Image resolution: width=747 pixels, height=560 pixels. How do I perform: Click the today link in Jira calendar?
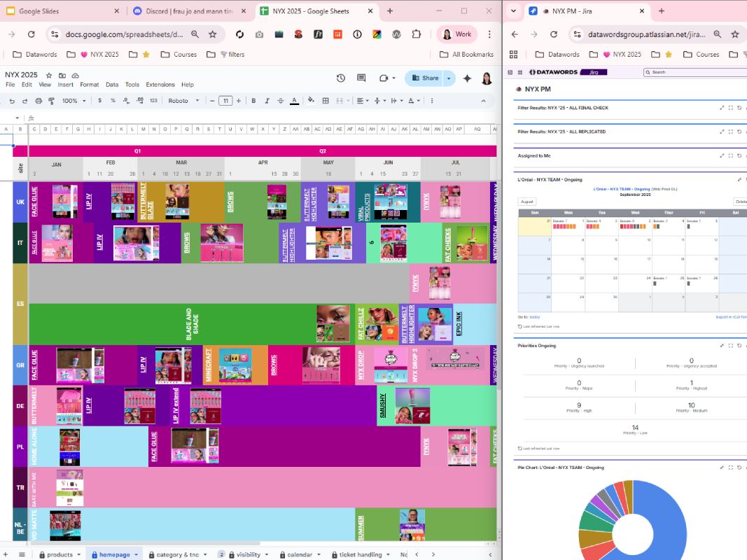pyautogui.click(x=535, y=317)
